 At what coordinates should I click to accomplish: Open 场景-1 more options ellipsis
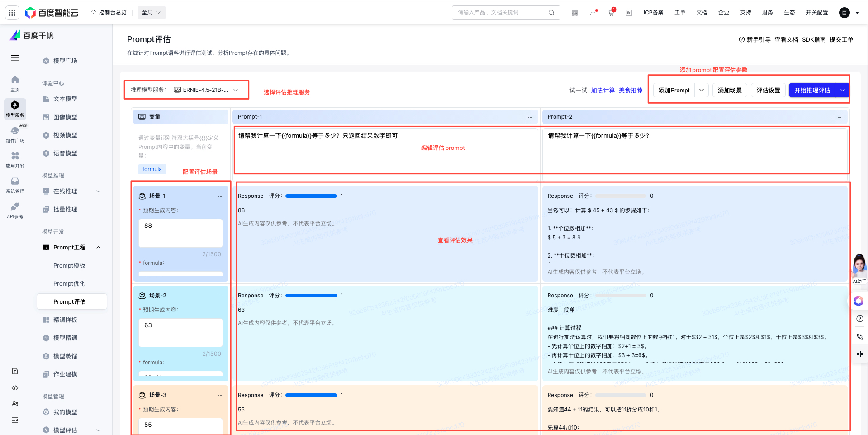[x=220, y=196]
